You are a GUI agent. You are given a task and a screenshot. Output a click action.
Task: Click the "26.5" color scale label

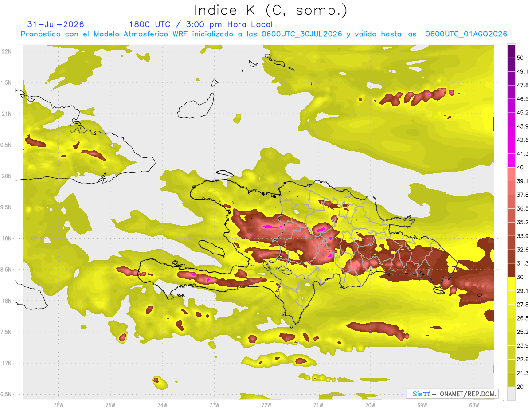(522, 318)
